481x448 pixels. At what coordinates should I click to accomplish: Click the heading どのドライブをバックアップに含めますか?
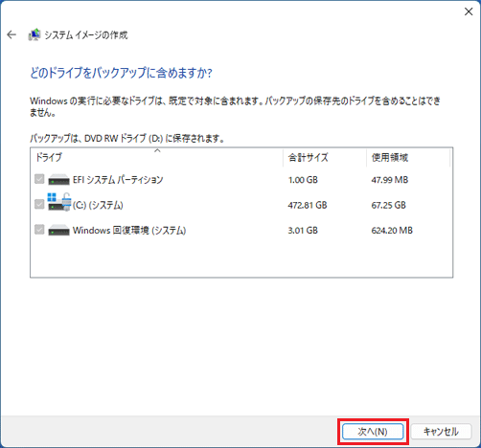[121, 73]
